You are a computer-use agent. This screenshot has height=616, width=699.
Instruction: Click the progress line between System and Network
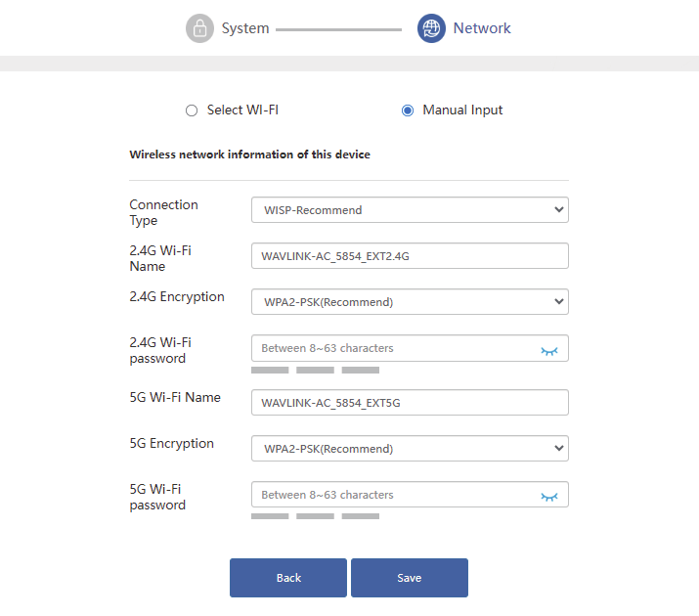click(338, 29)
